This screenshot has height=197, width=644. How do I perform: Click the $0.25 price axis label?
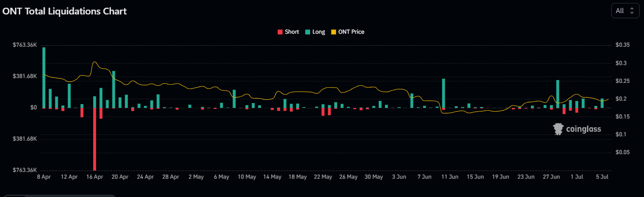[x=623, y=81]
